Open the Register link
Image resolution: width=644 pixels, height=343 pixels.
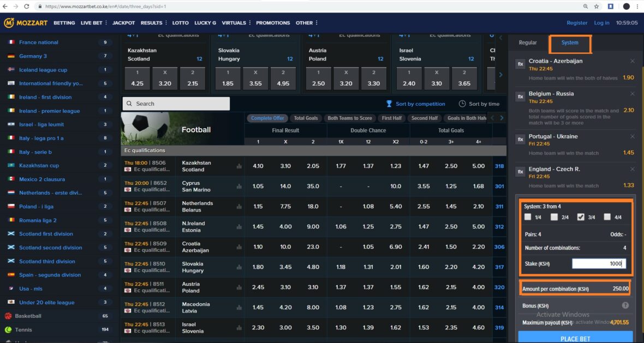point(577,23)
